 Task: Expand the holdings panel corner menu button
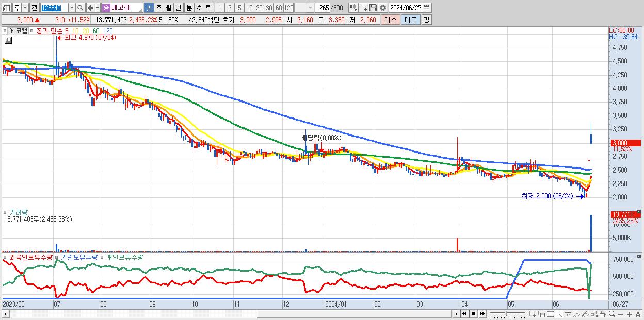[x=639, y=255]
